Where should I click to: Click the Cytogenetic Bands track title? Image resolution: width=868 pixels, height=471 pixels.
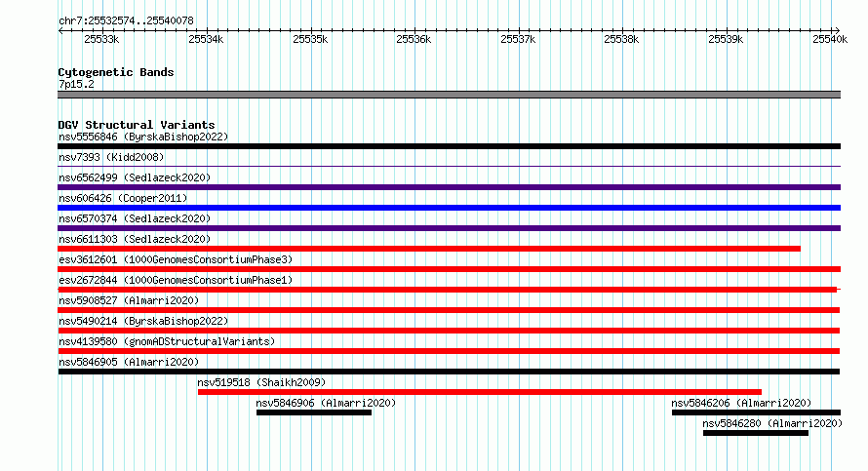point(116,72)
